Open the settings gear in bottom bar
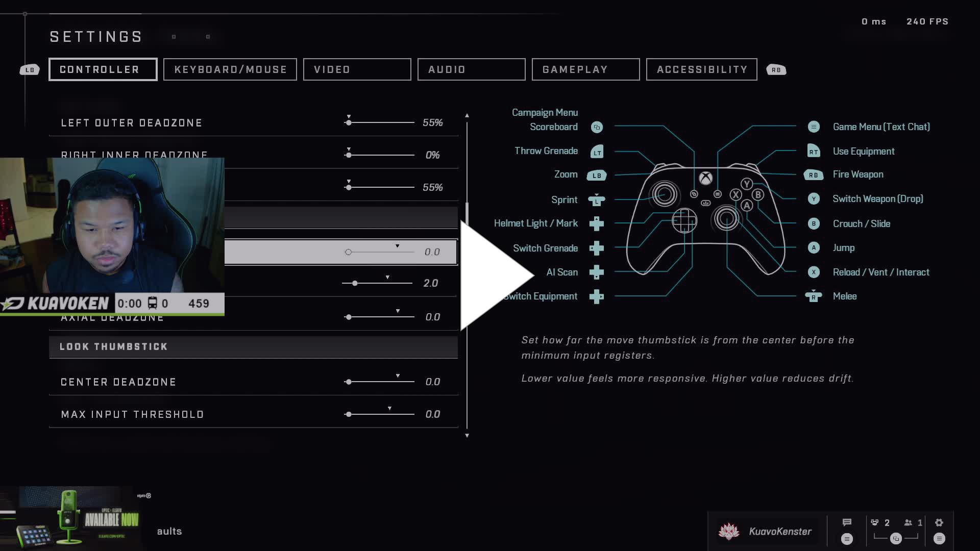The width and height of the screenshot is (980, 551). (939, 522)
